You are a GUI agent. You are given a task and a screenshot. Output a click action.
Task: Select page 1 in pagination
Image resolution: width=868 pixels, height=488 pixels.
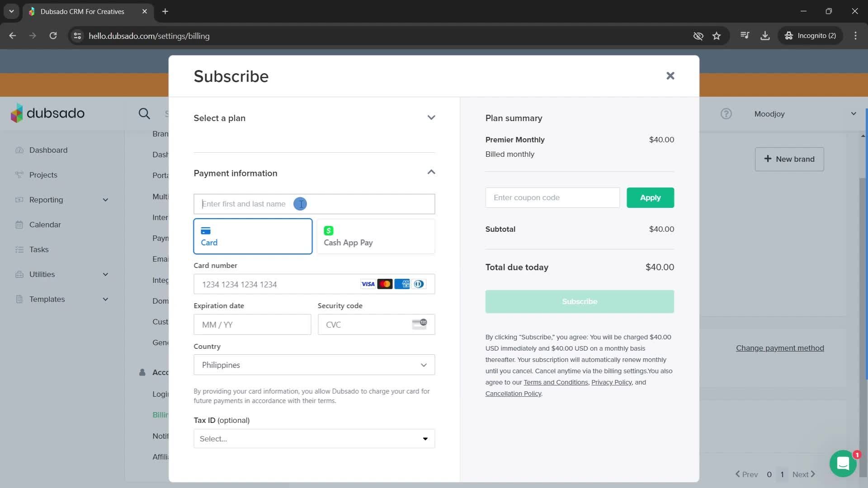(x=782, y=474)
